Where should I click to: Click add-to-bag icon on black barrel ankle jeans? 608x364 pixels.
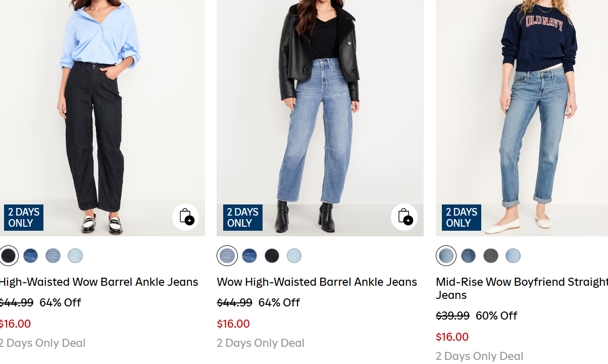pyautogui.click(x=185, y=217)
